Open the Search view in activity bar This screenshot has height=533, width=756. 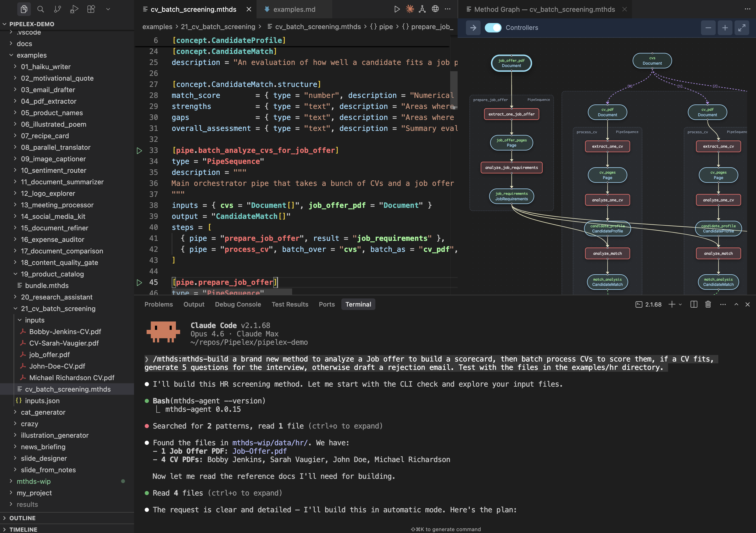point(41,9)
